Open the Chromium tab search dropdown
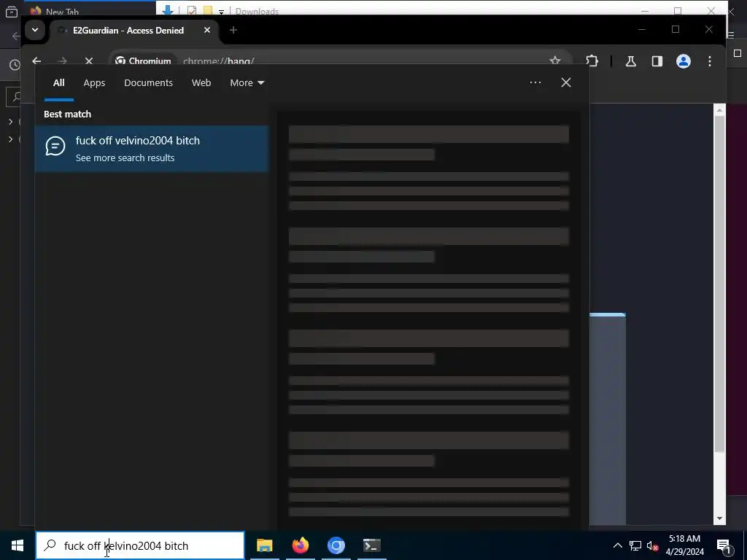The image size is (747, 560). pos(35,30)
